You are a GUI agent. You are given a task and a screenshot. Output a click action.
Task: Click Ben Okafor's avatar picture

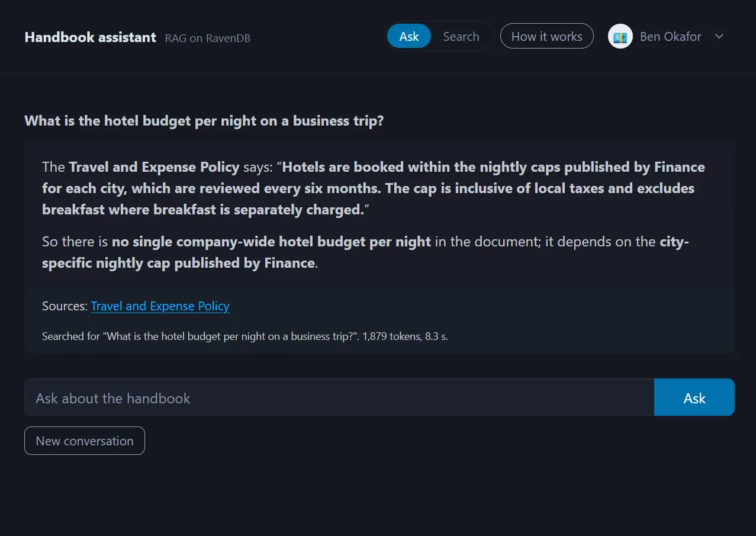click(x=620, y=36)
